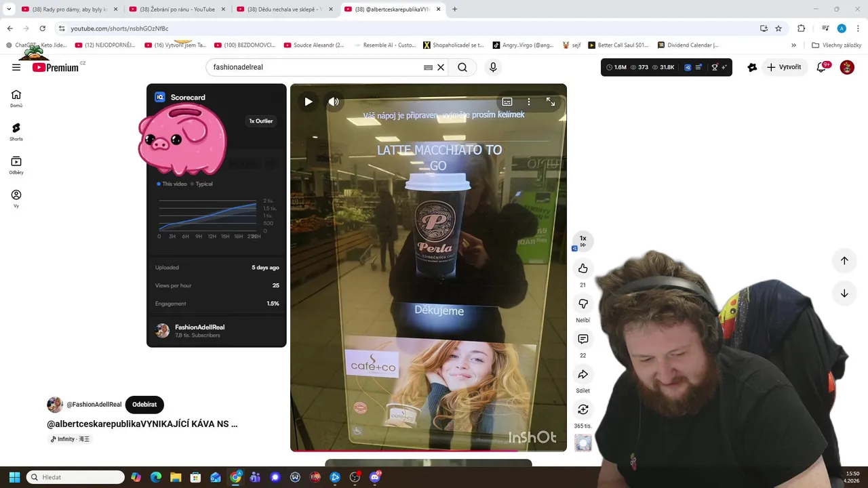Click the Short's title text
The width and height of the screenshot is (868, 488).
(x=142, y=424)
